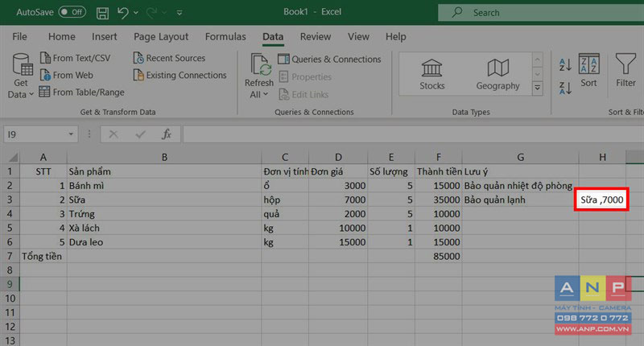Switch to the Insert tab
The width and height of the screenshot is (644, 346).
click(x=105, y=36)
